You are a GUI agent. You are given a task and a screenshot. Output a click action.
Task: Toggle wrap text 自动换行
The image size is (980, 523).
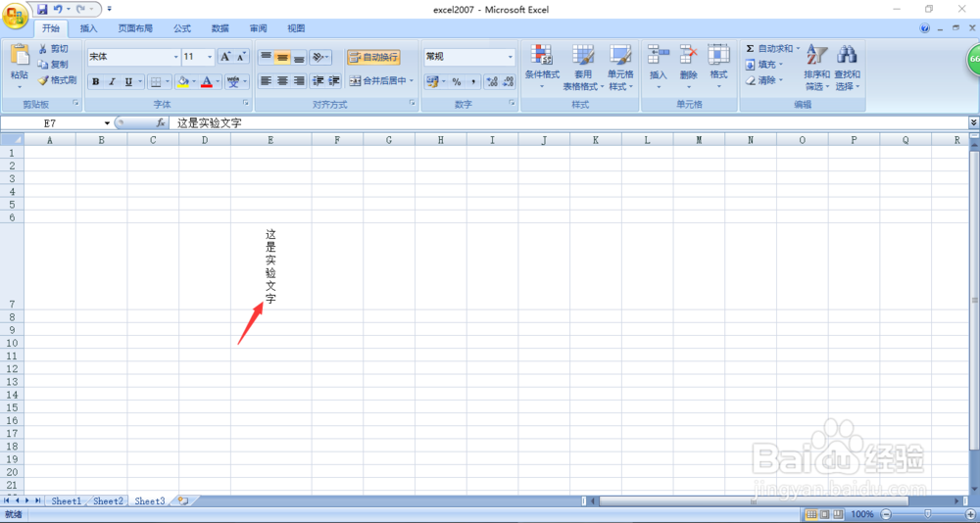(x=373, y=58)
